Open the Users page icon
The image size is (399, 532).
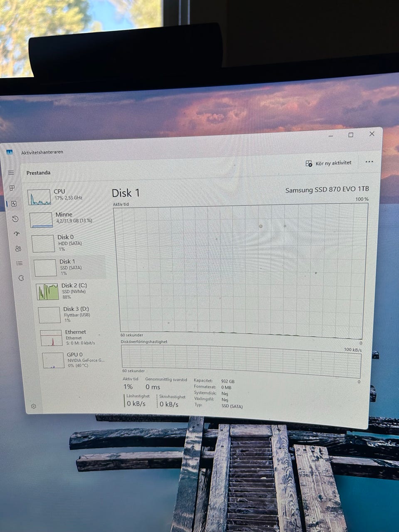click(x=18, y=249)
